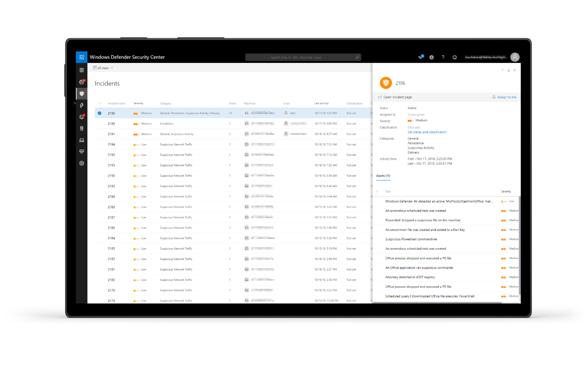The image size is (588, 367).
Task: Open the heart health sidebar icon
Action: pyautogui.click(x=82, y=151)
